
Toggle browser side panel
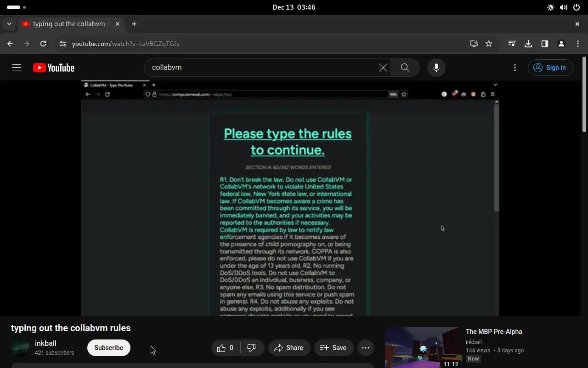coord(545,44)
